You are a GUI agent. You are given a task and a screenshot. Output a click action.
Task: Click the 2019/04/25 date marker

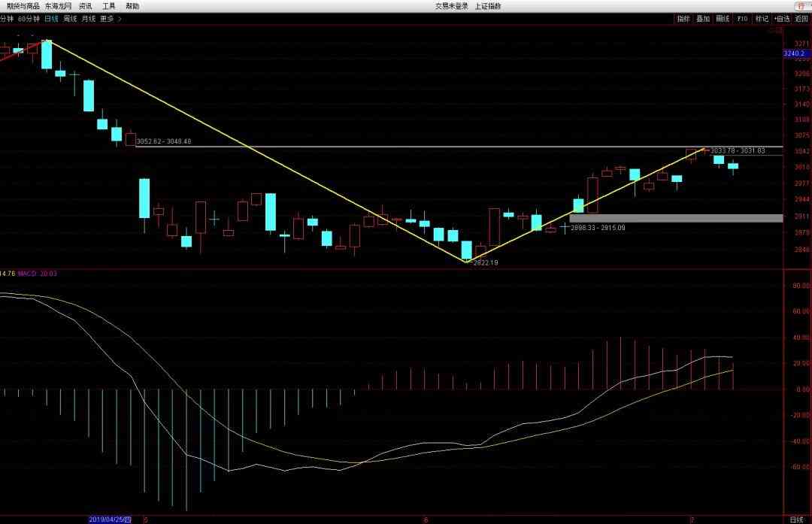[x=110, y=519]
